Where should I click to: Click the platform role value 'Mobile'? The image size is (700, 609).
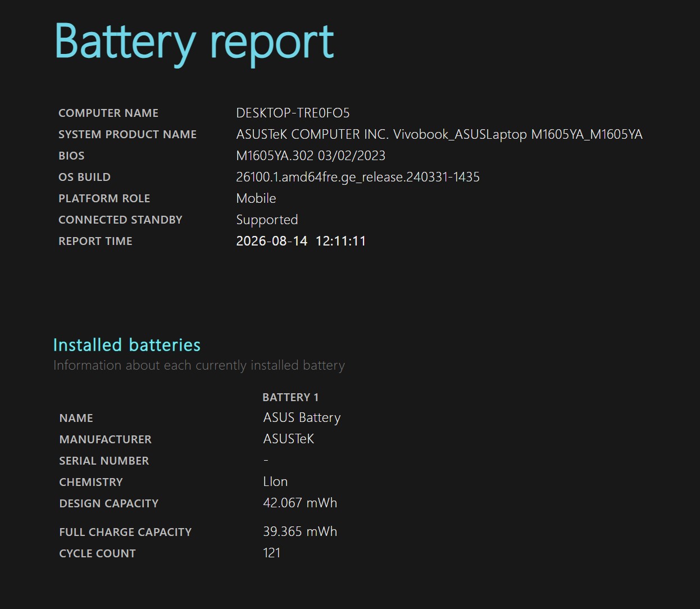[x=256, y=198]
